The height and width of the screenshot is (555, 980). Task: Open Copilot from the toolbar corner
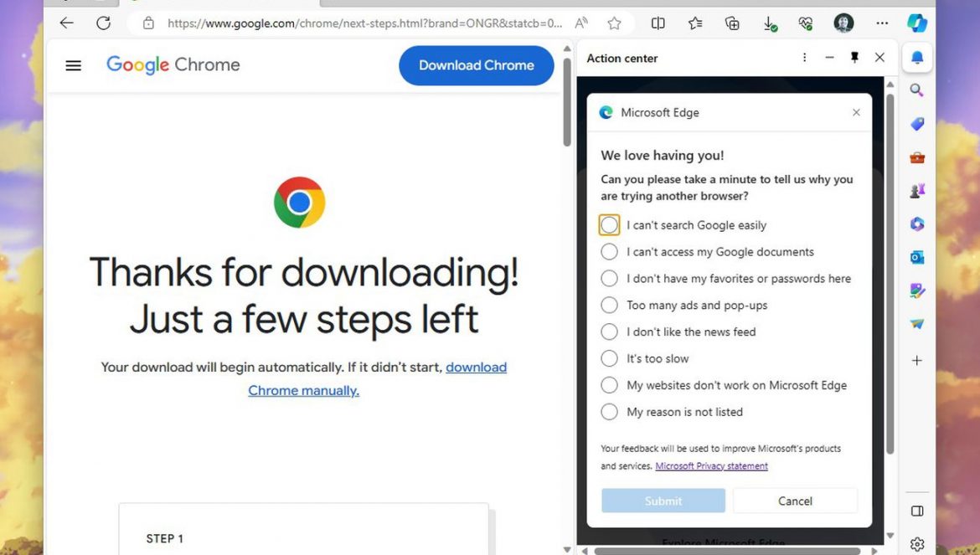click(917, 23)
